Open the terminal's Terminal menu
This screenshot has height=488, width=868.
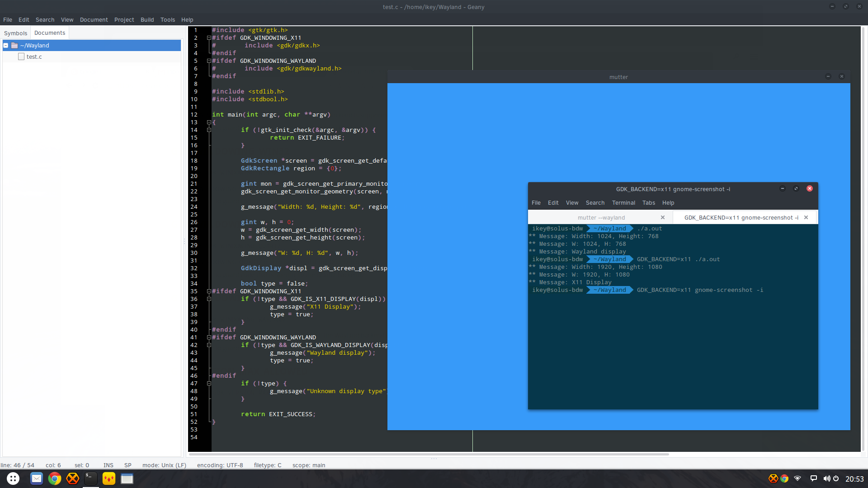[624, 203]
